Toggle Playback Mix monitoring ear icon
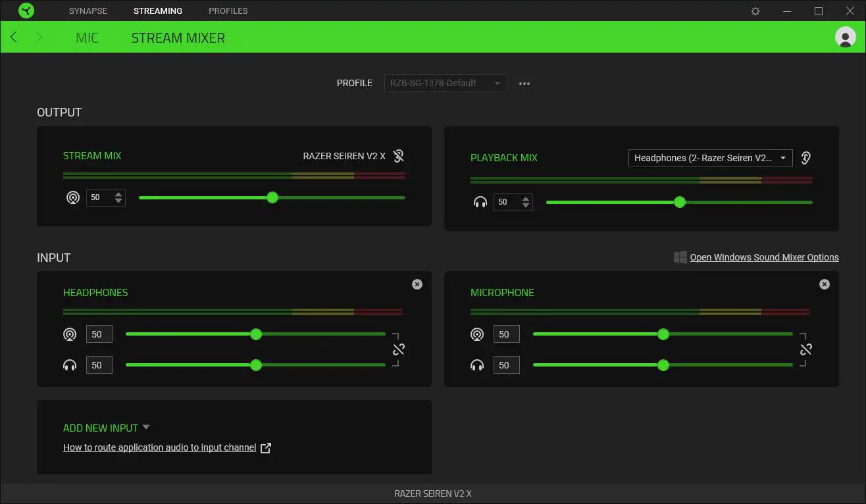866x504 pixels. point(806,158)
